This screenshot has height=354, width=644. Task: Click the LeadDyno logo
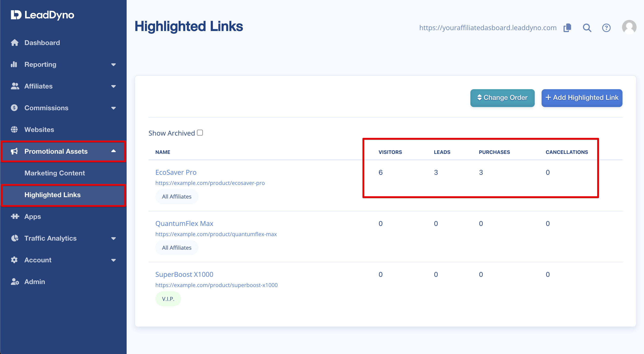point(43,15)
